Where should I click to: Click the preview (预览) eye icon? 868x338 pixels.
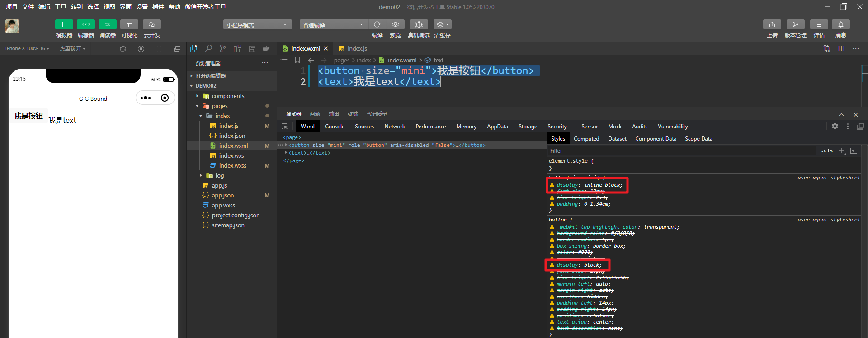[395, 24]
